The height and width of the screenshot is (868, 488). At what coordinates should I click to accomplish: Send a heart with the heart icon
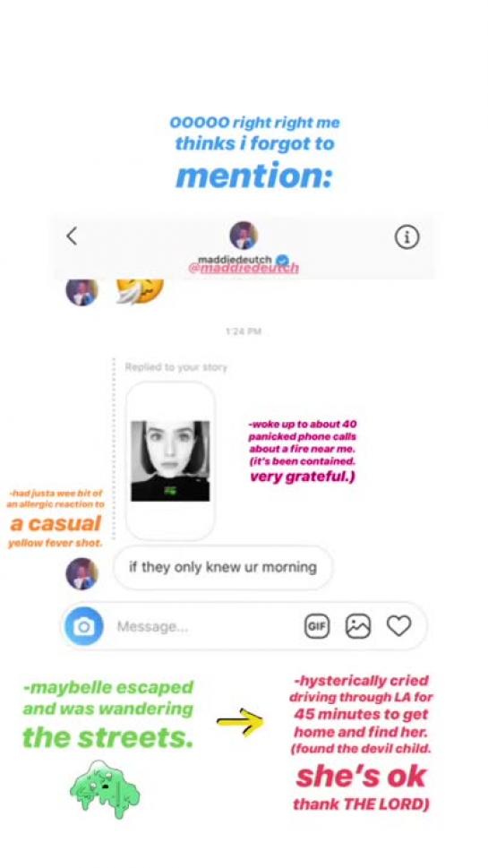click(x=398, y=626)
